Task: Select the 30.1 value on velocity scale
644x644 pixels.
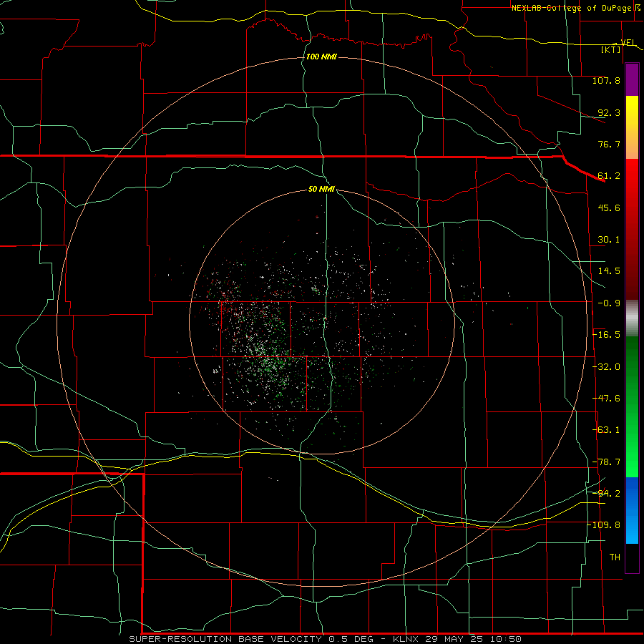Action: pyautogui.click(x=609, y=240)
